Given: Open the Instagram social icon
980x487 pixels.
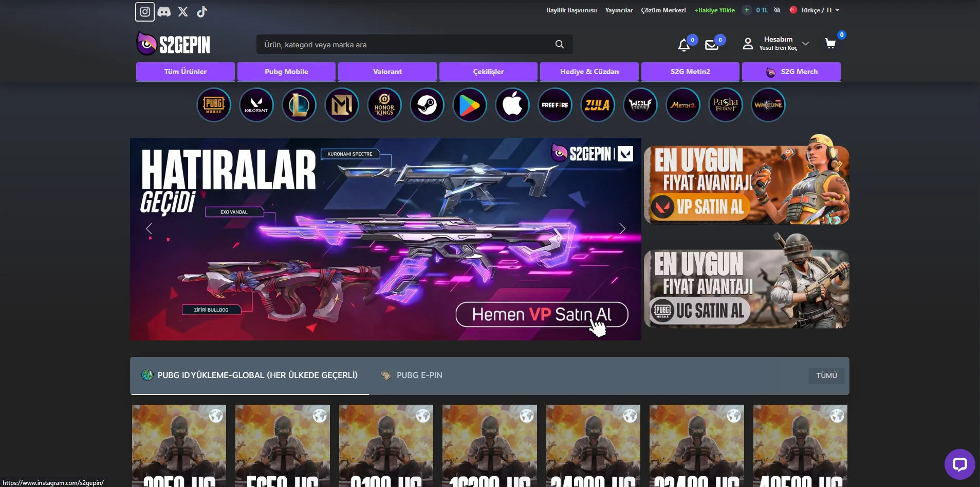Looking at the screenshot, I should click(145, 11).
